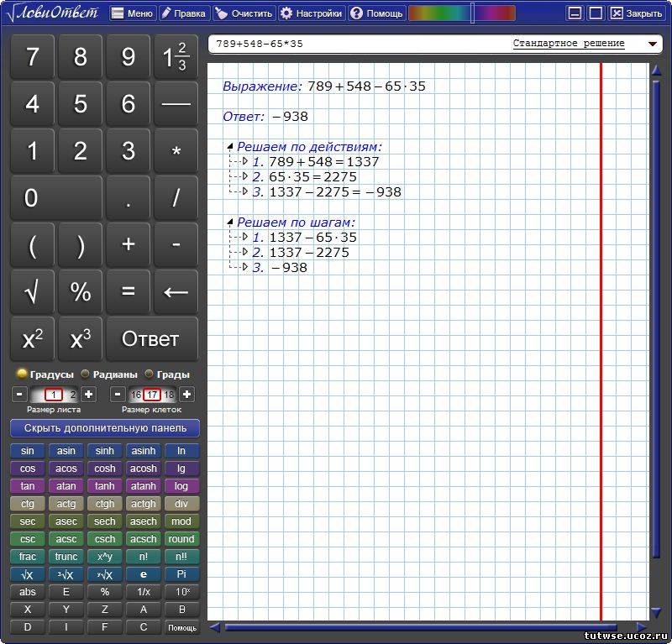Click Скрыть дополнительную панель button

tap(105, 428)
